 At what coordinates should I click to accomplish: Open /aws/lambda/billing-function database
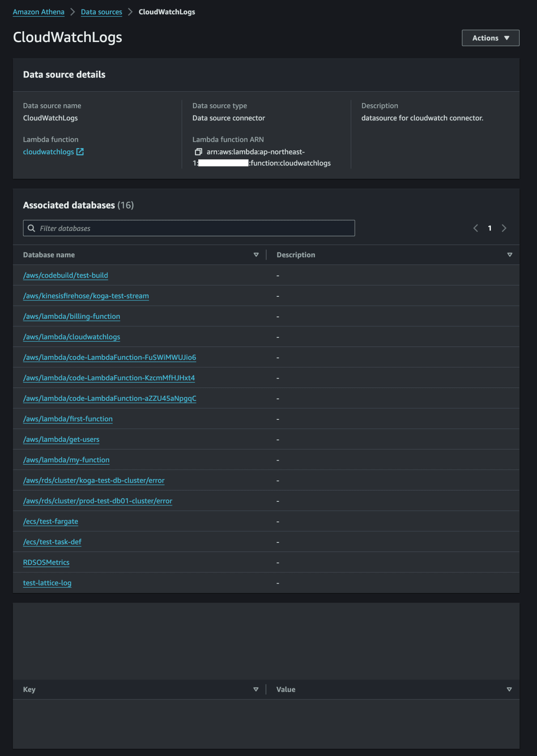point(72,316)
